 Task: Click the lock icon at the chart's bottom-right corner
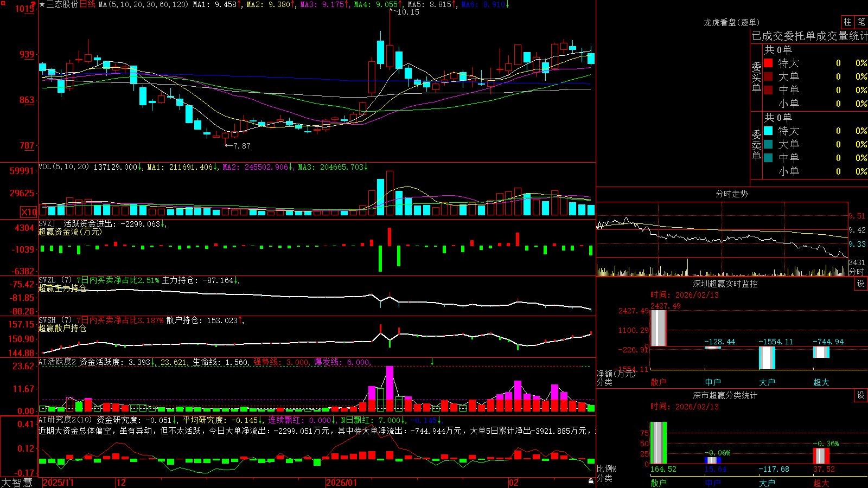click(x=591, y=481)
